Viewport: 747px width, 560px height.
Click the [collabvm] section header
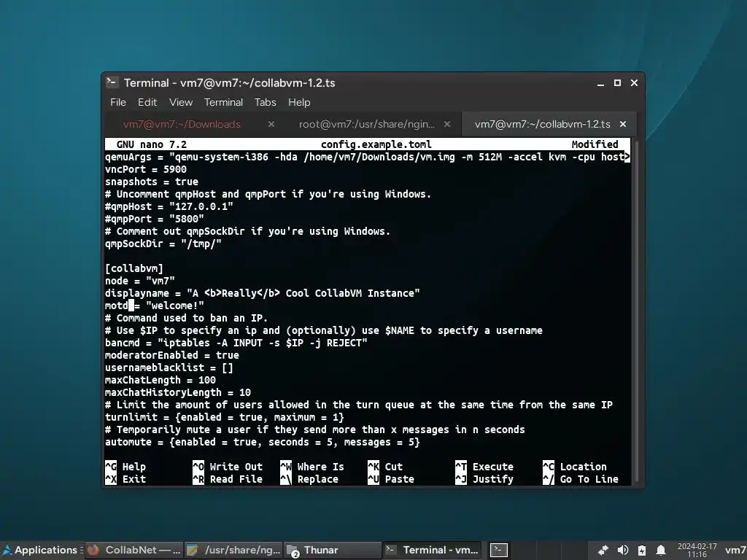pos(134,268)
